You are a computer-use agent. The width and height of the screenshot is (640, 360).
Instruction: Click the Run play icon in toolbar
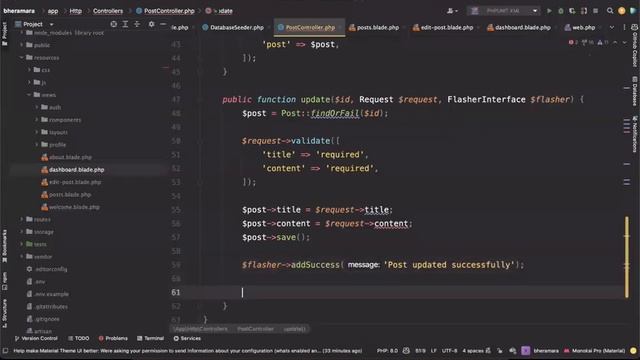[549, 11]
